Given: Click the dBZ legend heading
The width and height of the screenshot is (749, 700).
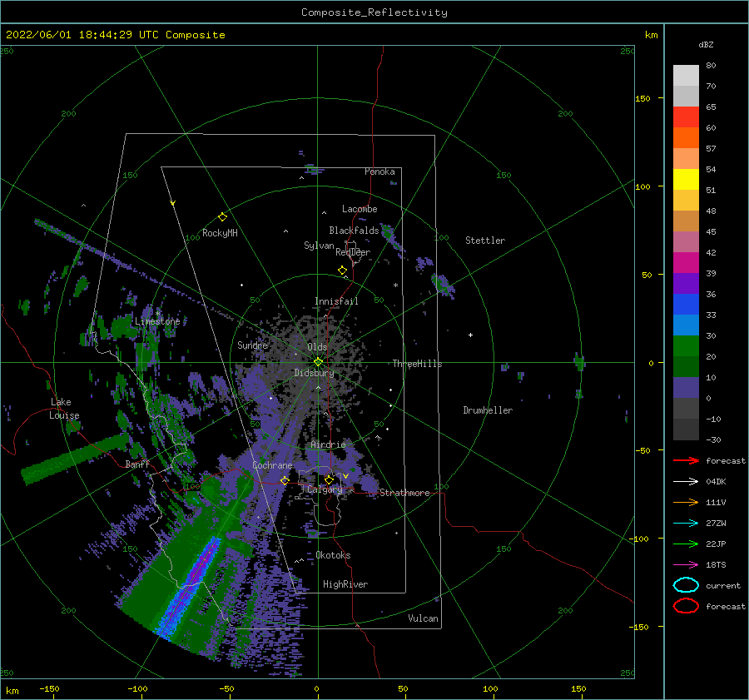Looking at the screenshot, I should pos(706,44).
